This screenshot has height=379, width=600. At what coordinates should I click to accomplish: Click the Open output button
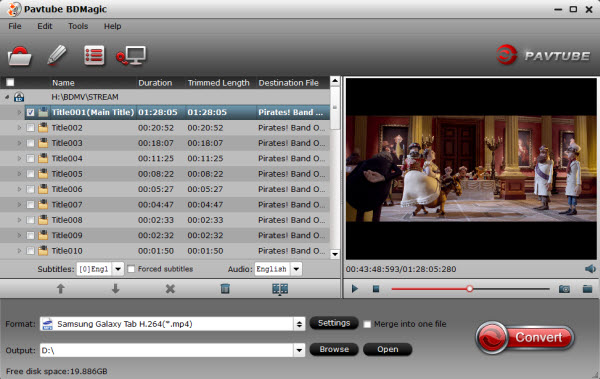coord(388,349)
